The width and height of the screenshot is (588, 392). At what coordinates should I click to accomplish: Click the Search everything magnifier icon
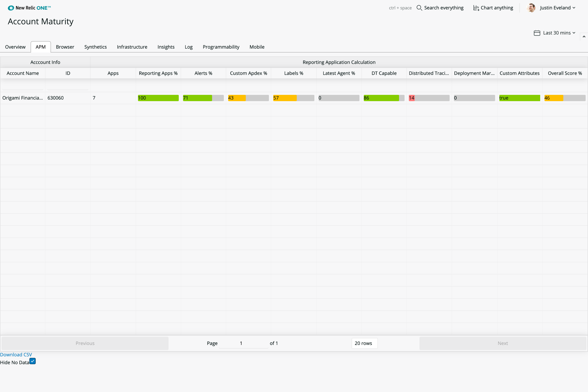[x=419, y=8]
